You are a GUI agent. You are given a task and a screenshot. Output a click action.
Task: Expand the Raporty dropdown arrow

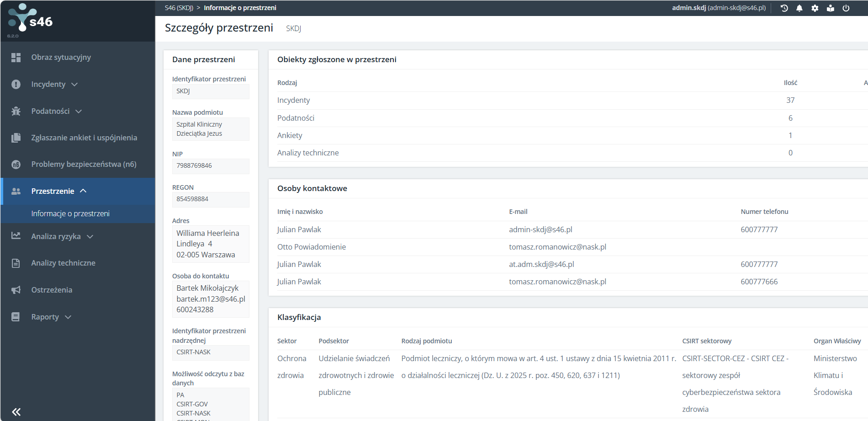pyautogui.click(x=68, y=317)
